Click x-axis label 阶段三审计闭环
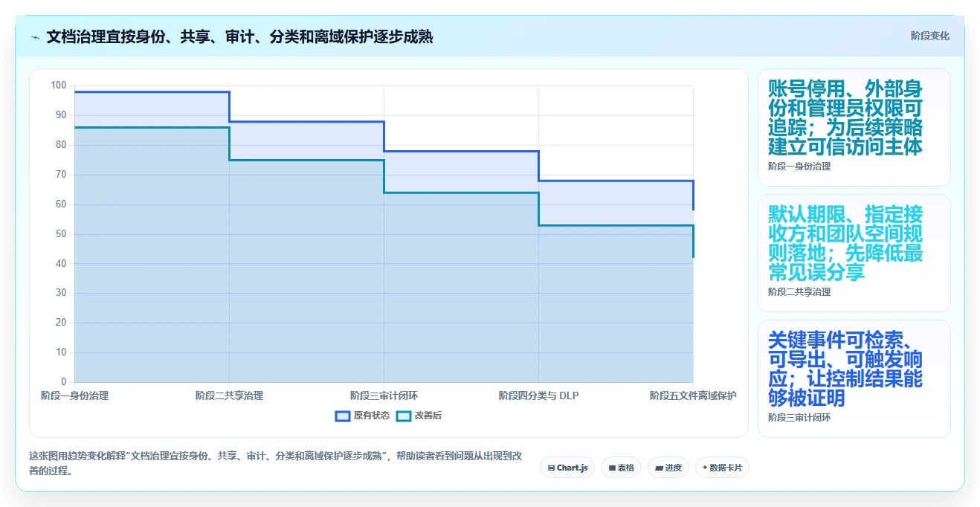This screenshot has width=980, height=507. click(x=384, y=395)
